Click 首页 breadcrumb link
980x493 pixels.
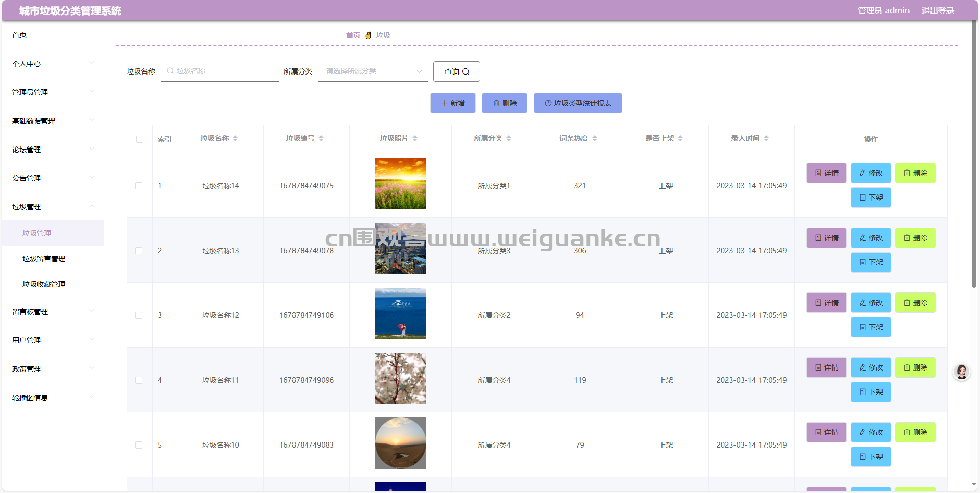(x=353, y=35)
